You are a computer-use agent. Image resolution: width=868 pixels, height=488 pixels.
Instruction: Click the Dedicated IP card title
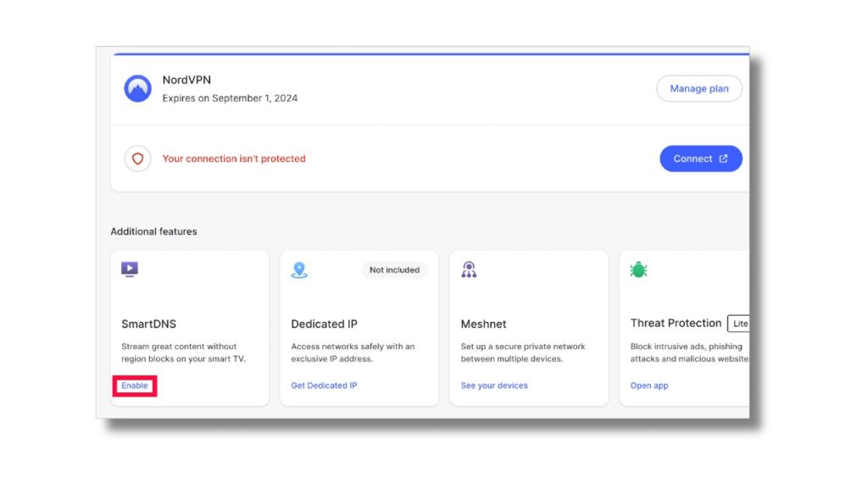click(325, 324)
